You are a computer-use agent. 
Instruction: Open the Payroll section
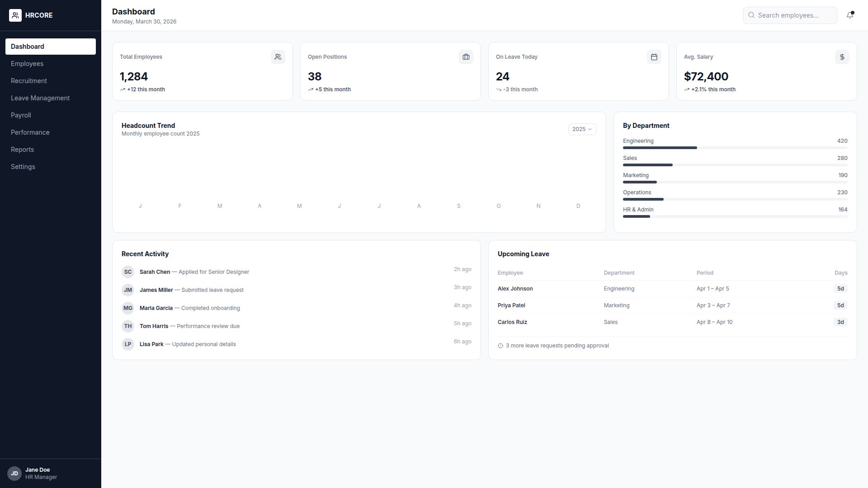[x=51, y=115]
